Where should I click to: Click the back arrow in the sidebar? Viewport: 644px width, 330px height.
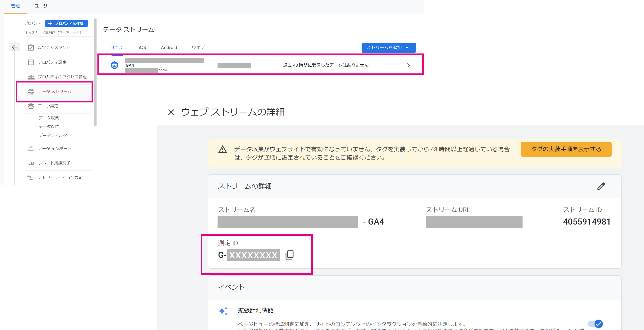[15, 47]
